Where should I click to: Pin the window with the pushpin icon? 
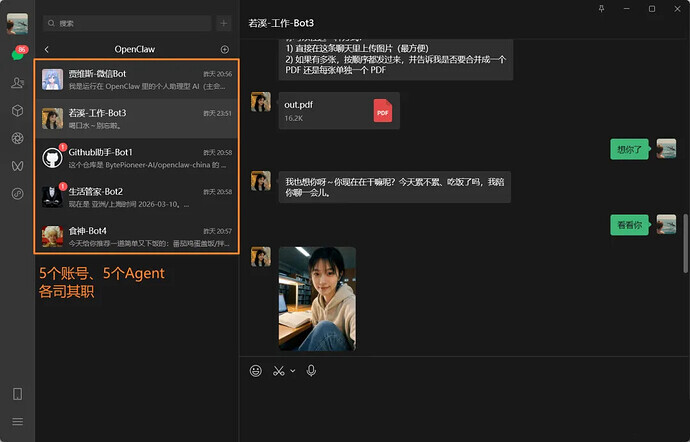(x=601, y=9)
